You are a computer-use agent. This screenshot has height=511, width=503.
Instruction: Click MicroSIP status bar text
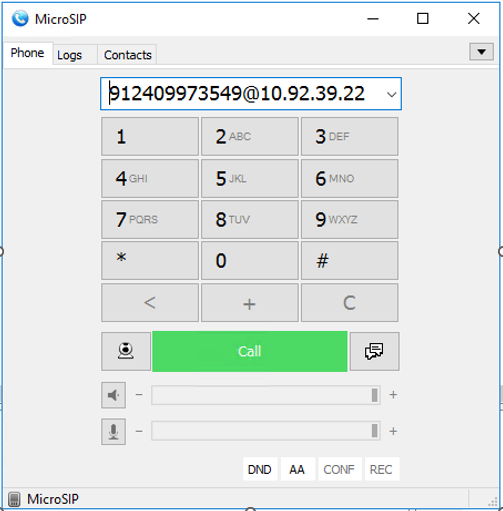(x=53, y=499)
